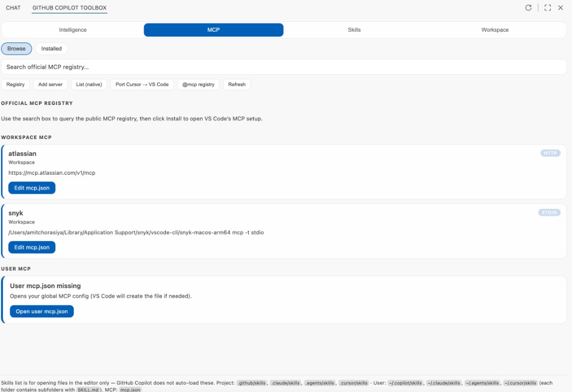
Task: Click Open user mcp.json
Action: (x=41, y=311)
